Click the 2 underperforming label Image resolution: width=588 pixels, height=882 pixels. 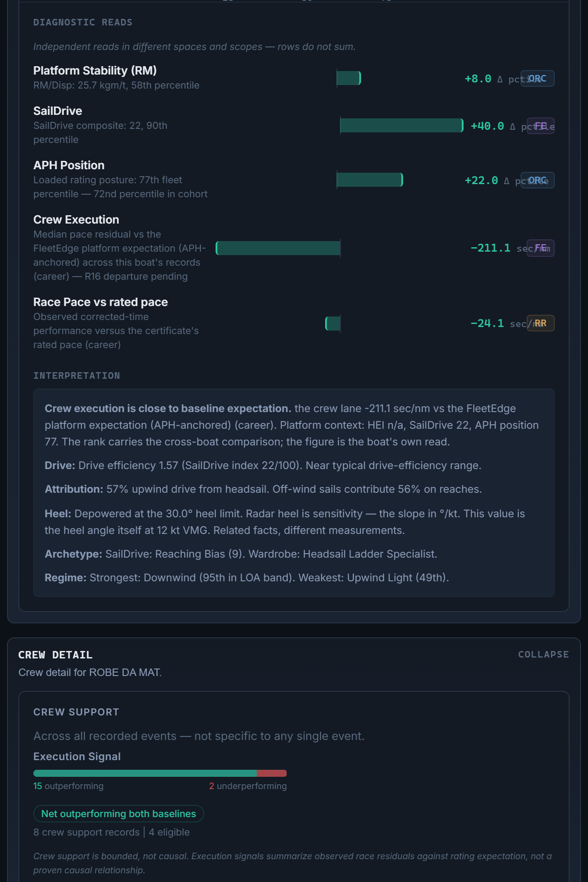pyautogui.click(x=248, y=786)
